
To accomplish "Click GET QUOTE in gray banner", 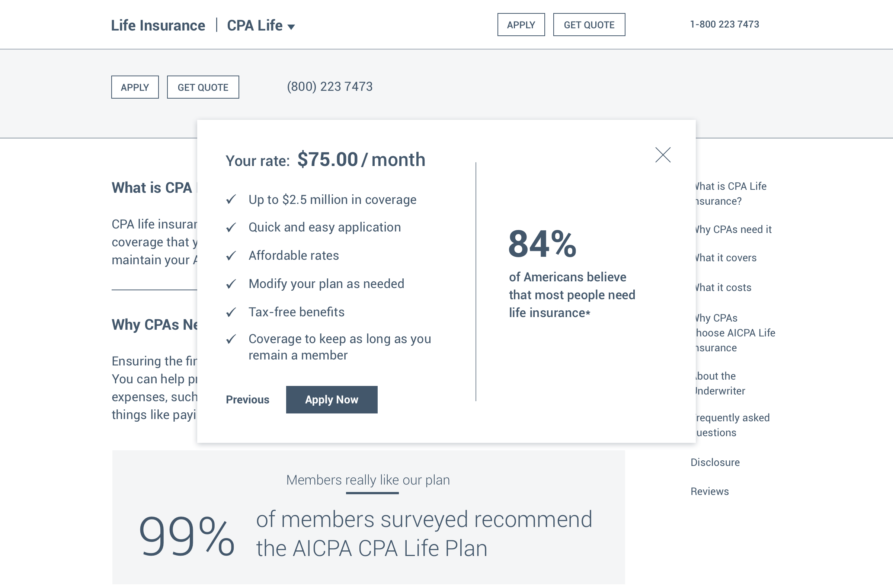I will point(203,87).
